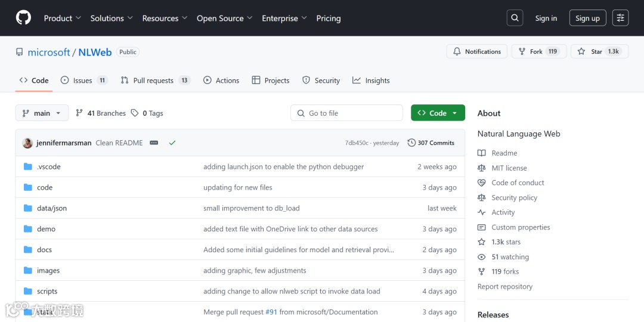Open the green Code dropdown
This screenshot has width=644, height=322.
(x=438, y=113)
